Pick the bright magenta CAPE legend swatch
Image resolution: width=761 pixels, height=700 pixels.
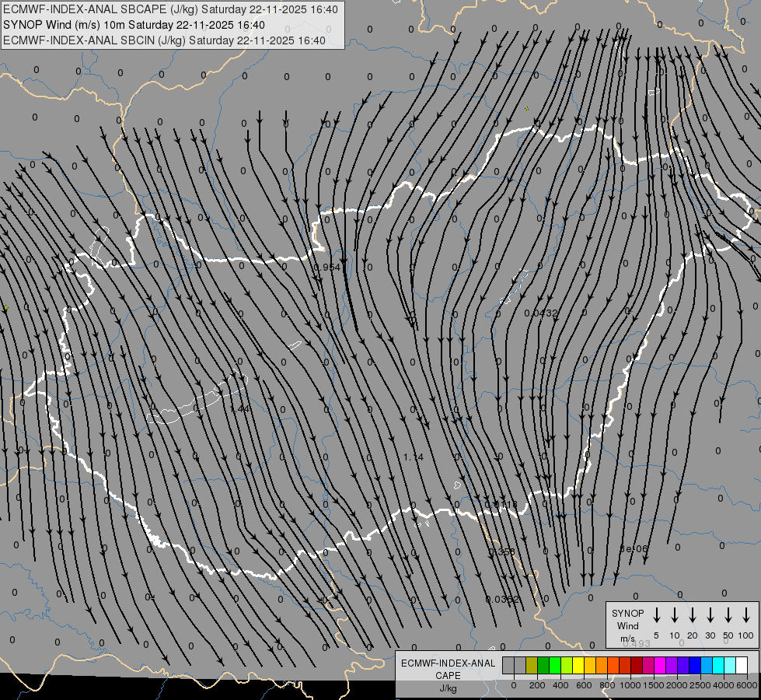coord(660,665)
